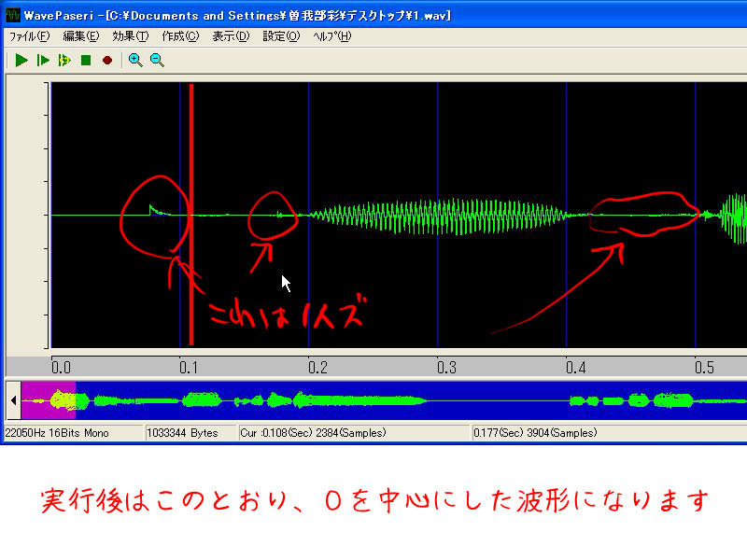This screenshot has width=747, height=560.
Task: Open the 設定(O) menu
Action: pos(281,36)
